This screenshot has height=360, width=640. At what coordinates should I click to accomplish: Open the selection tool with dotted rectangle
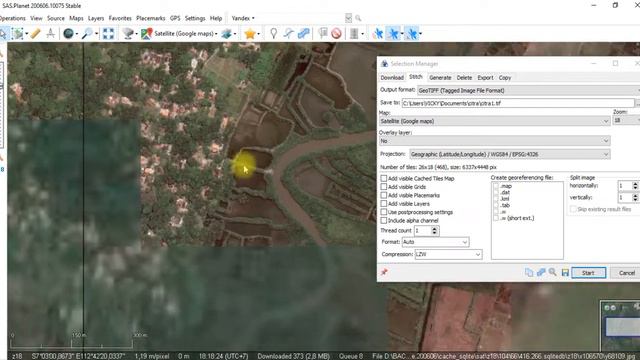click(x=18, y=33)
